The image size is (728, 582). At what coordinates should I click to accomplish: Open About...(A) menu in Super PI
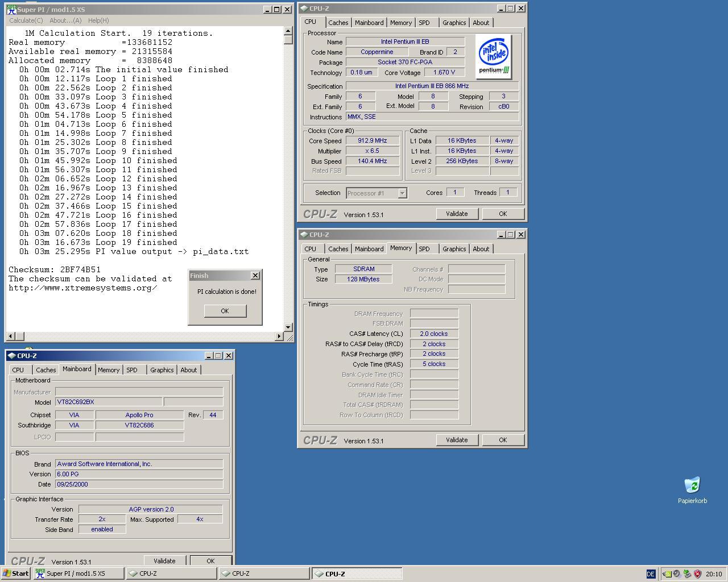pyautogui.click(x=65, y=20)
